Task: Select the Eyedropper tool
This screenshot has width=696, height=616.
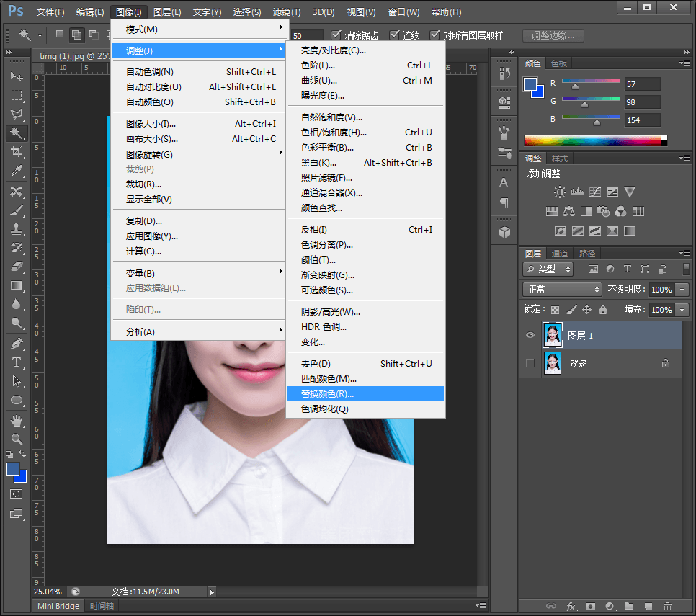Action: tap(17, 171)
